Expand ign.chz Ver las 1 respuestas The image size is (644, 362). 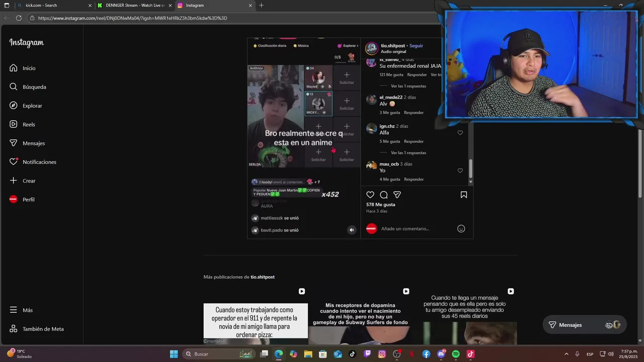409,153
